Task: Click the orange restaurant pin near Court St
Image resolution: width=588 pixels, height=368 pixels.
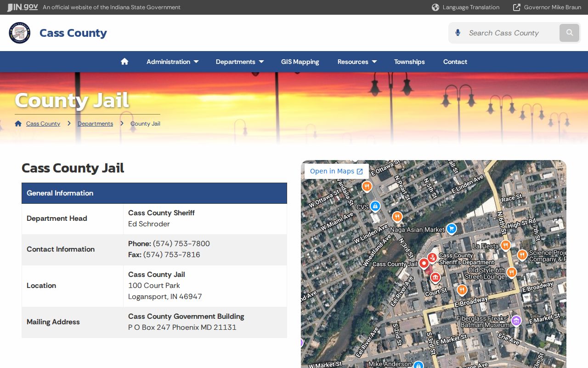Action: coord(462,290)
